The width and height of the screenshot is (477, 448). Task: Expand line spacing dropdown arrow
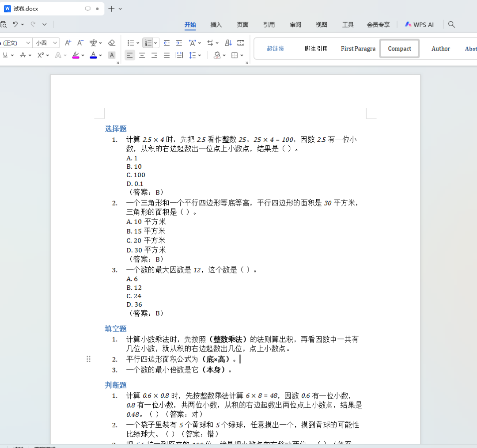(200, 55)
